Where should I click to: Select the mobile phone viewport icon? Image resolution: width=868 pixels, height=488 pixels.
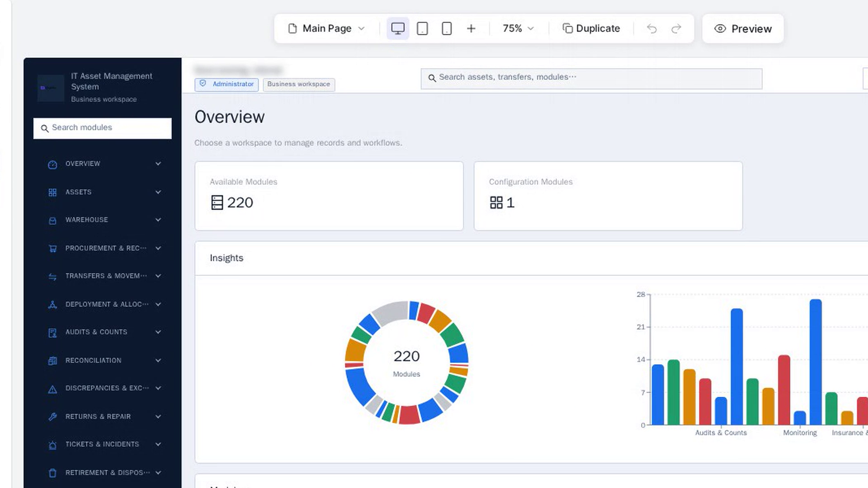(x=447, y=28)
